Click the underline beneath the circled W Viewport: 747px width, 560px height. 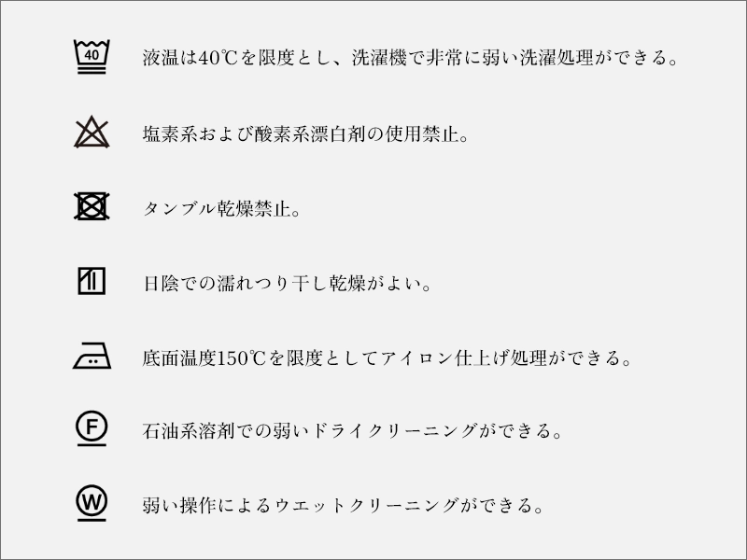point(92,520)
